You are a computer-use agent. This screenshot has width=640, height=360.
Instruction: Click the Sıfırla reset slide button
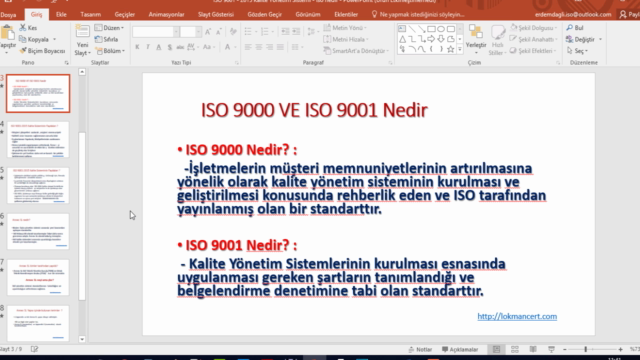(106, 39)
